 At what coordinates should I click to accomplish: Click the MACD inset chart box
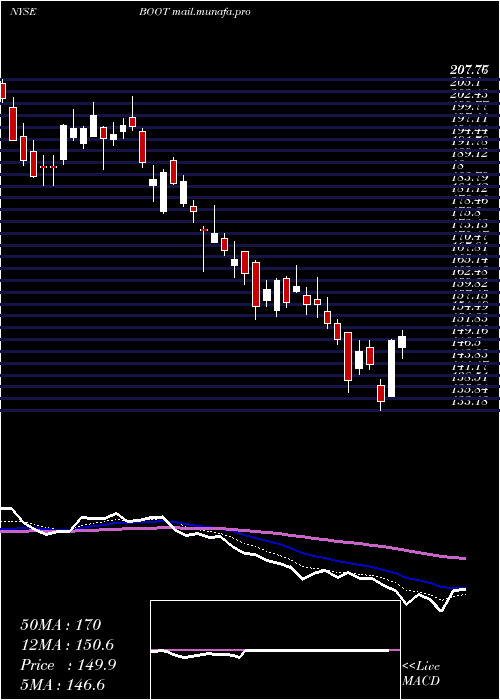275,650
